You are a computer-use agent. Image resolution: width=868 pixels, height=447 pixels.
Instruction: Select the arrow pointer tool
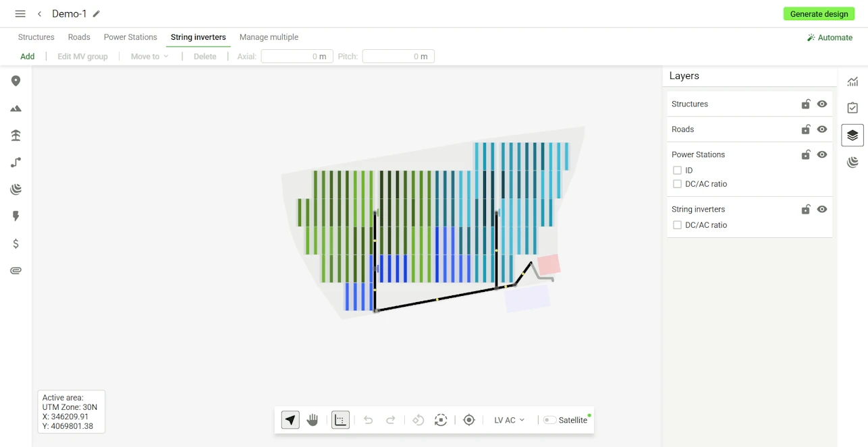click(290, 420)
